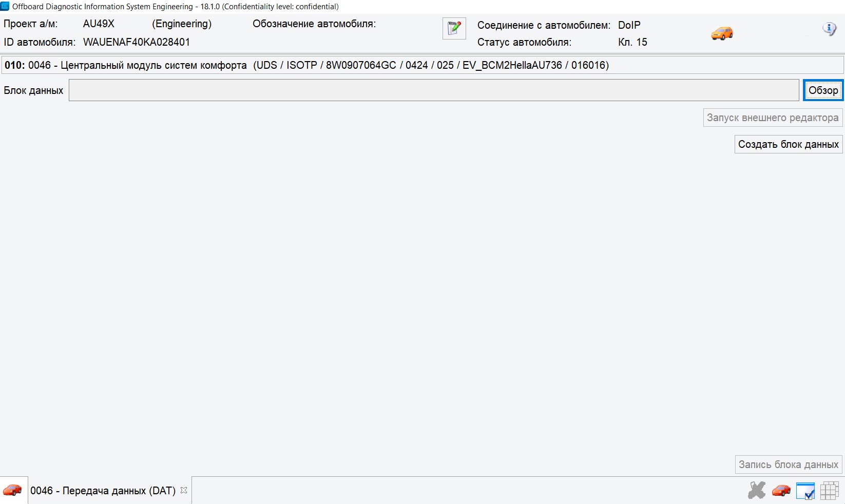Viewport: 845px width, 504px height.
Task: Click the window with checkmark icon
Action: (x=805, y=491)
